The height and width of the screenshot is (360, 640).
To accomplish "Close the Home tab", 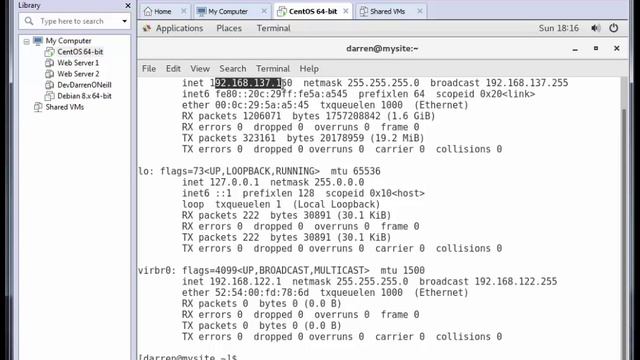I will pyautogui.click(x=184, y=11).
